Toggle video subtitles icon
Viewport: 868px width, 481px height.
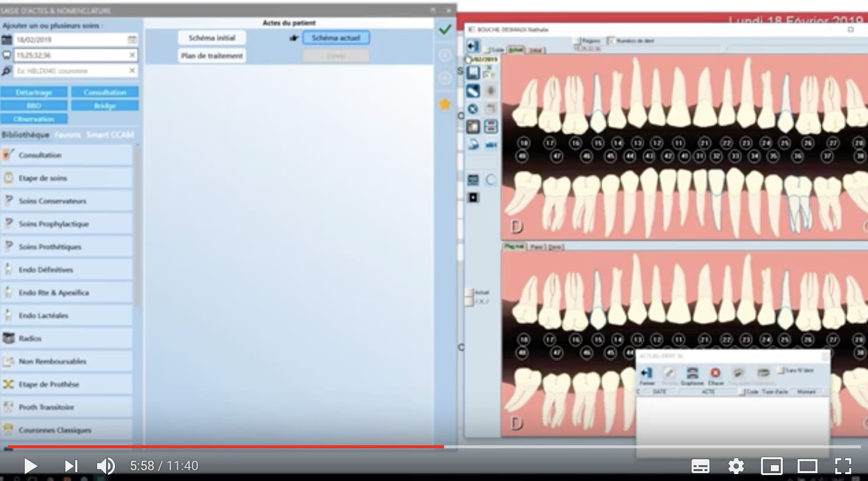point(700,466)
